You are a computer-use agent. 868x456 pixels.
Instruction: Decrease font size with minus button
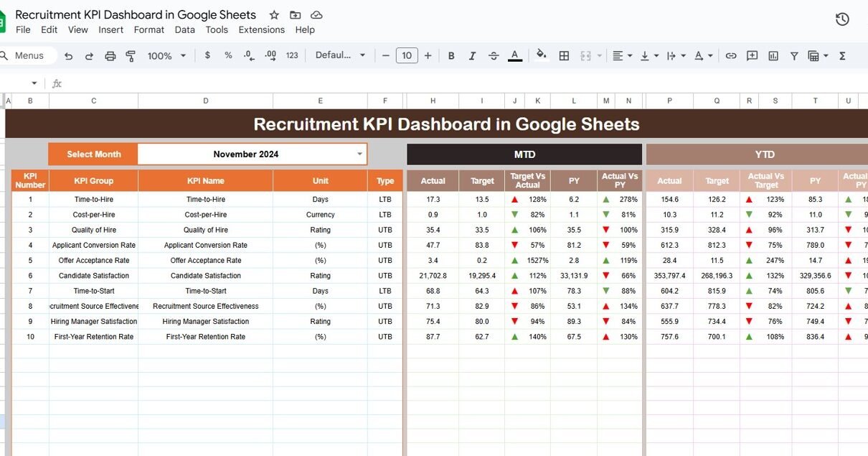[x=386, y=55]
